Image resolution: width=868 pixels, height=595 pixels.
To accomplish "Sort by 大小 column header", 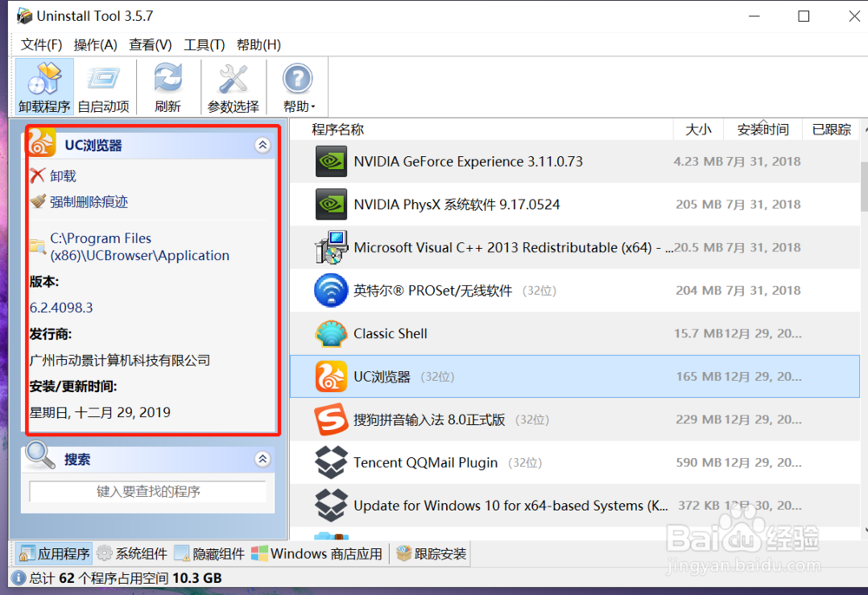I will (x=698, y=129).
